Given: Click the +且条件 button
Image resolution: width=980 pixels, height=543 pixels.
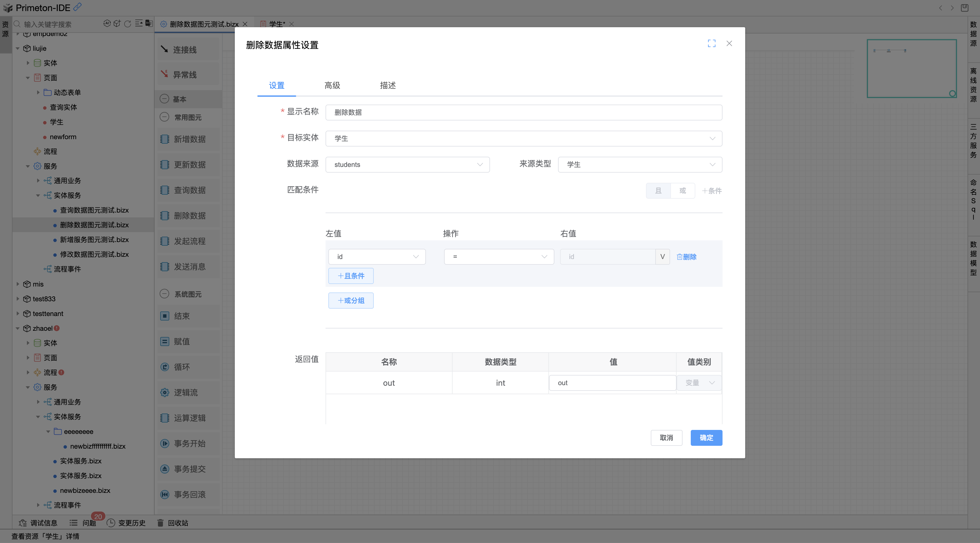Looking at the screenshot, I should (351, 276).
